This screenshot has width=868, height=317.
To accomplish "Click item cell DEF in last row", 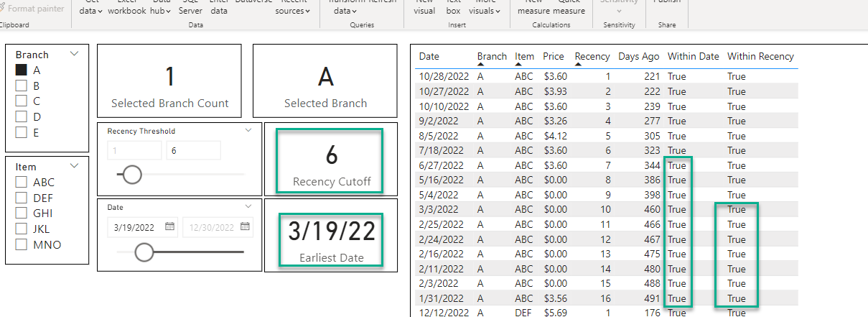I will click(524, 313).
